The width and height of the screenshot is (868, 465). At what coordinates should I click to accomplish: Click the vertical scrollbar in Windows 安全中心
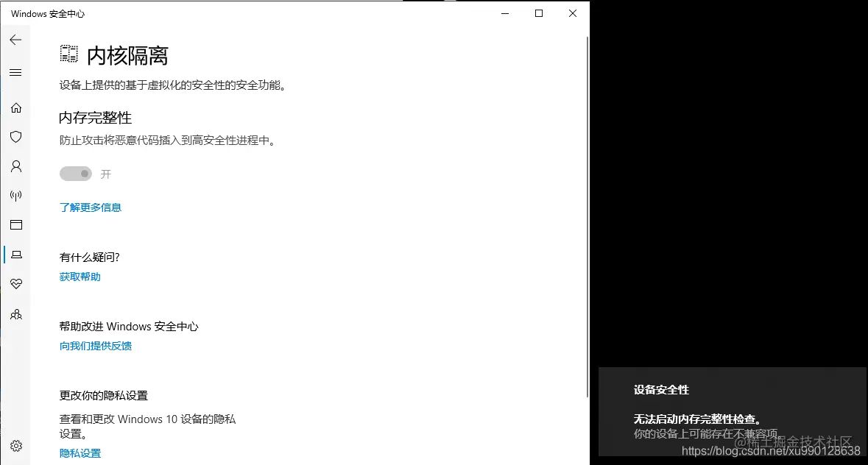587,217
